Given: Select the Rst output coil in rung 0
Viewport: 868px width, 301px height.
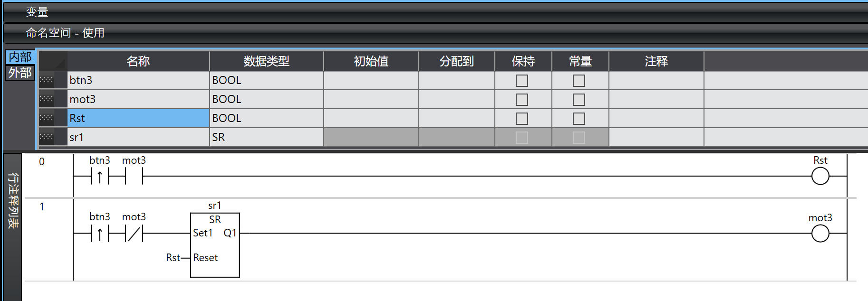Looking at the screenshot, I should [820, 177].
